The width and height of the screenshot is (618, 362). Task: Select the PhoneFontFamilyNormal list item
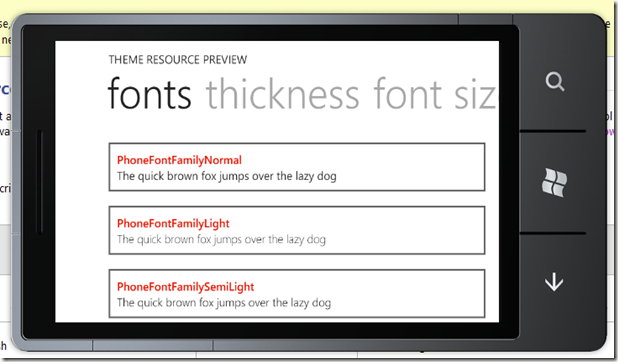(297, 167)
